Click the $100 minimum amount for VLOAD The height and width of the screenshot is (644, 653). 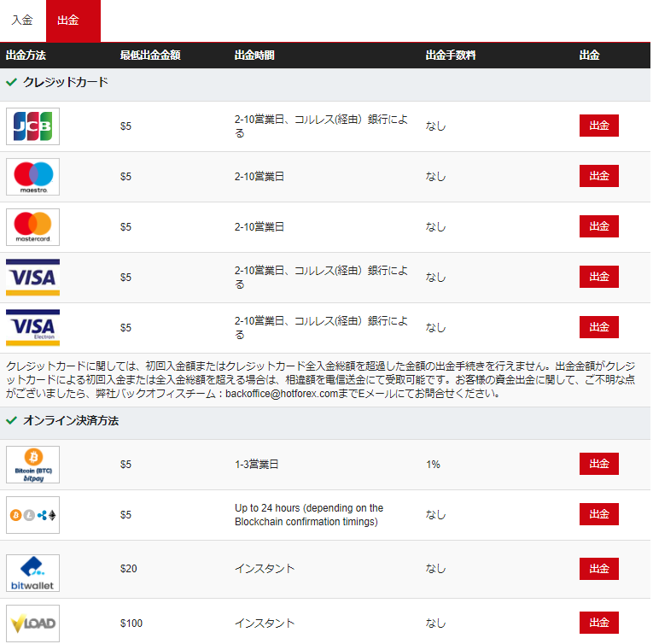pyautogui.click(x=131, y=624)
